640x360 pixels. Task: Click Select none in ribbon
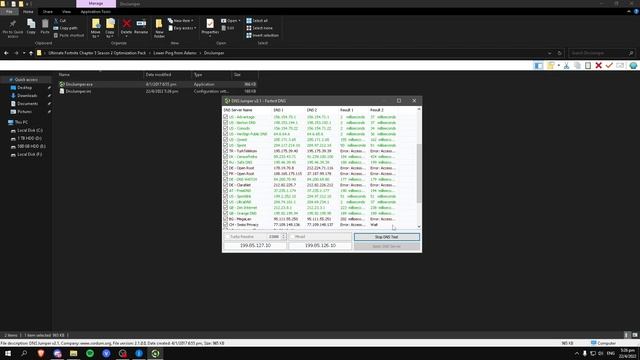coord(260,28)
